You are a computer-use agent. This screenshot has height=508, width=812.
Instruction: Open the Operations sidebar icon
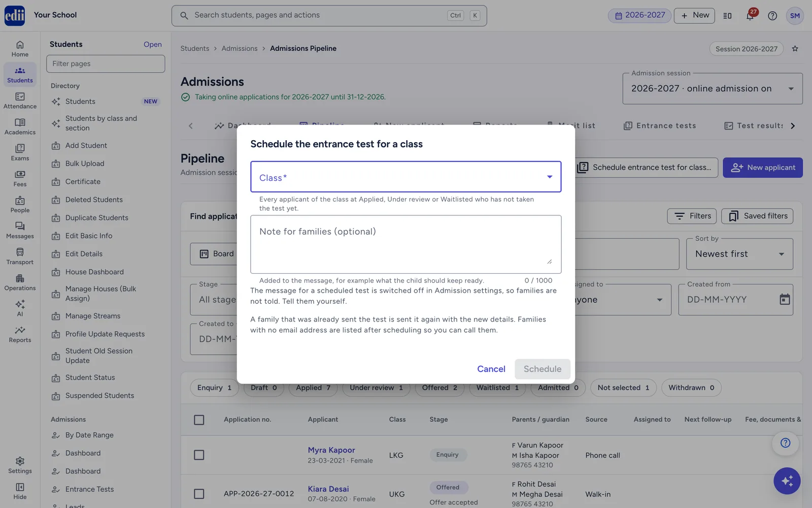pyautogui.click(x=20, y=282)
